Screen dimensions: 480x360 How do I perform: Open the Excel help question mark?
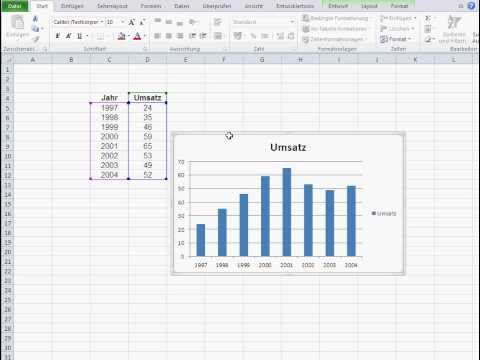471,6
